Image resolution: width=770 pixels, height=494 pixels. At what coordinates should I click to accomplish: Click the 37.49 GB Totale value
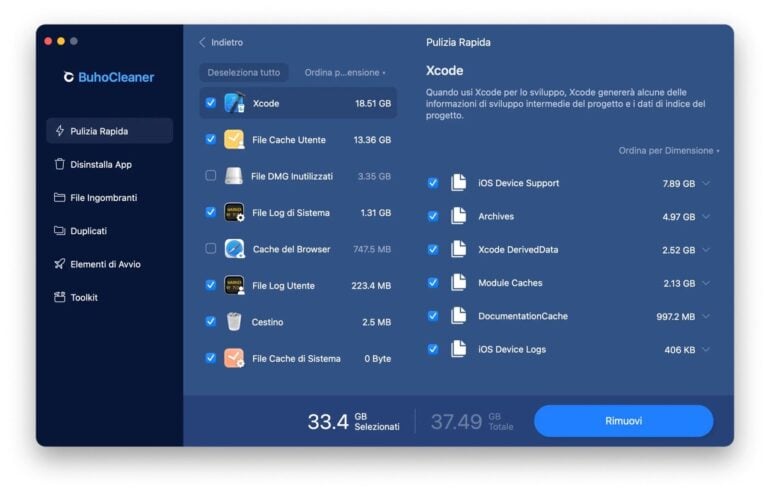[472, 421]
